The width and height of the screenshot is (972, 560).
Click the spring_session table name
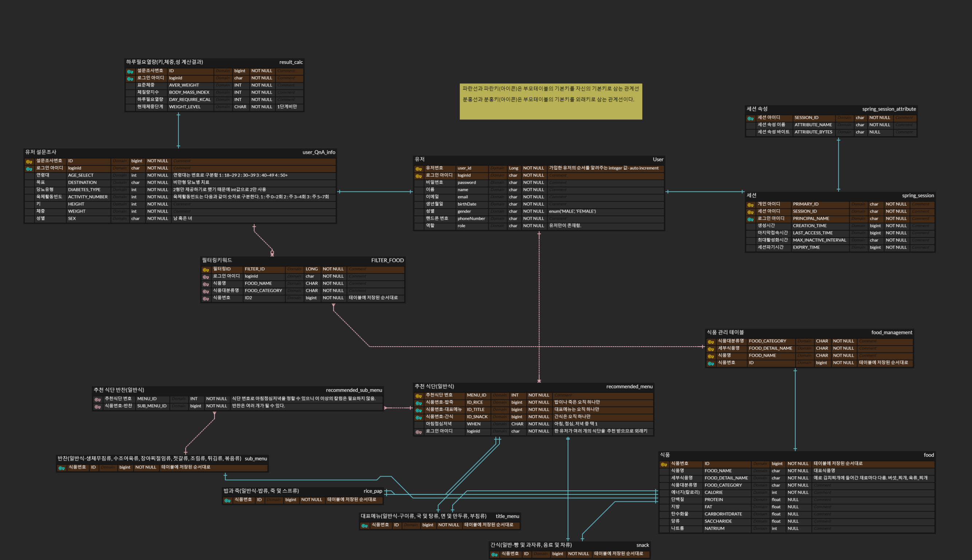coord(918,196)
